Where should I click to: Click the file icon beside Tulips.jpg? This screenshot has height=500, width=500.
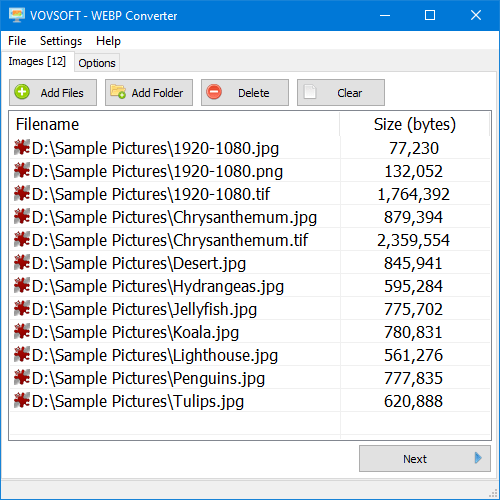[22, 400]
